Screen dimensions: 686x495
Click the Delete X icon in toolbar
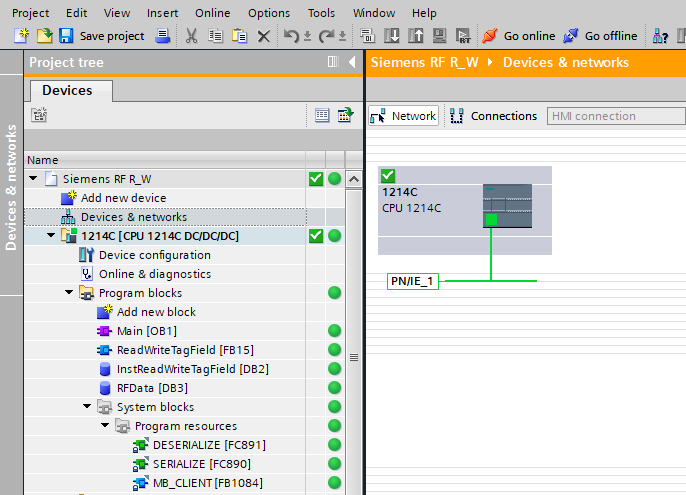click(264, 36)
